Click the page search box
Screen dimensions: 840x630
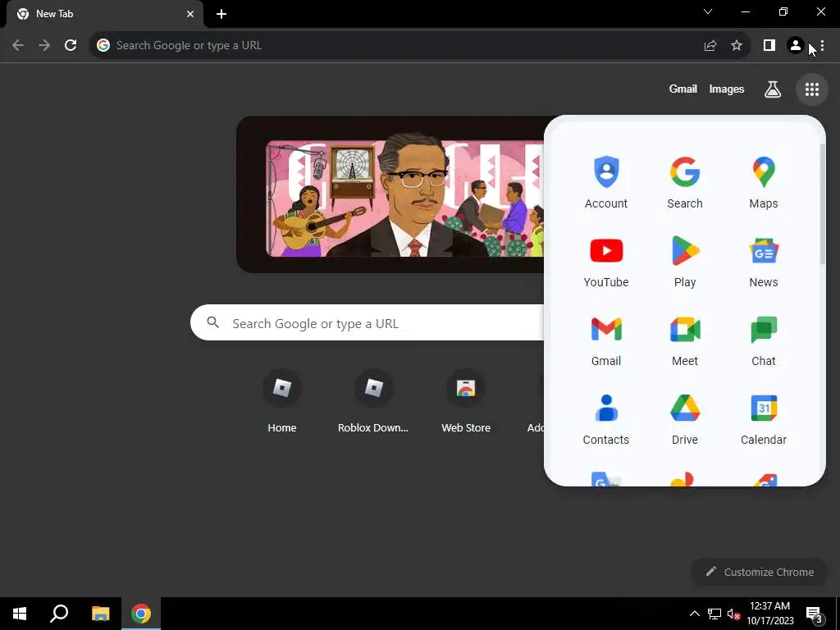coord(367,322)
